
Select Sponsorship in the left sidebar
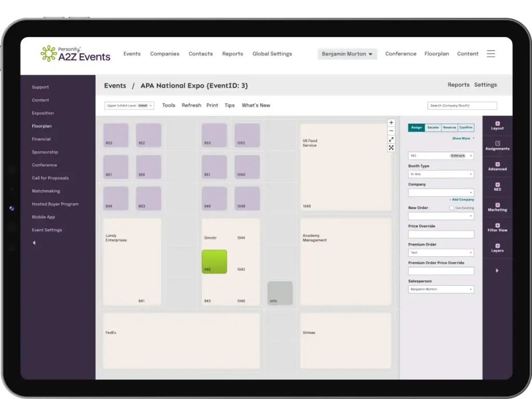(45, 152)
